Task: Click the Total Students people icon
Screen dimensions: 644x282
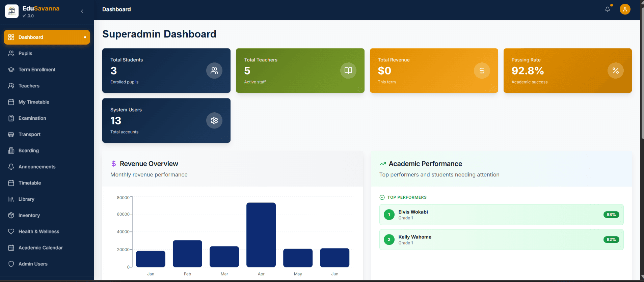Action: [214, 70]
